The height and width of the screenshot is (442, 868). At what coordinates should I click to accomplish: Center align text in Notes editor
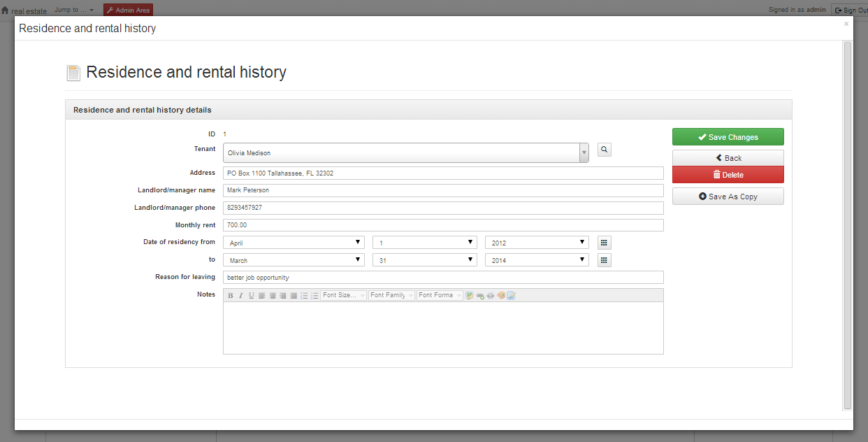273,296
